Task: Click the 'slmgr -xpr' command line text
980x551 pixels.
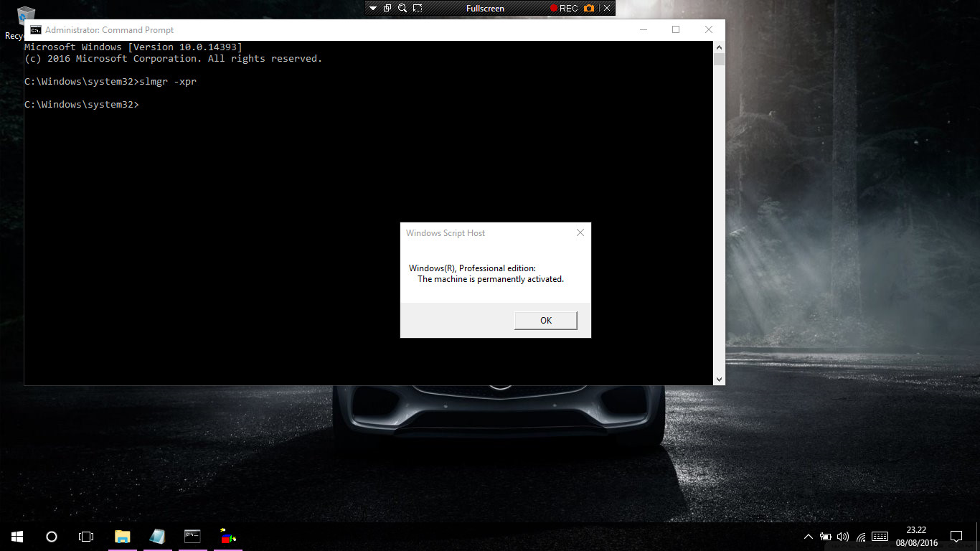Action: point(168,82)
